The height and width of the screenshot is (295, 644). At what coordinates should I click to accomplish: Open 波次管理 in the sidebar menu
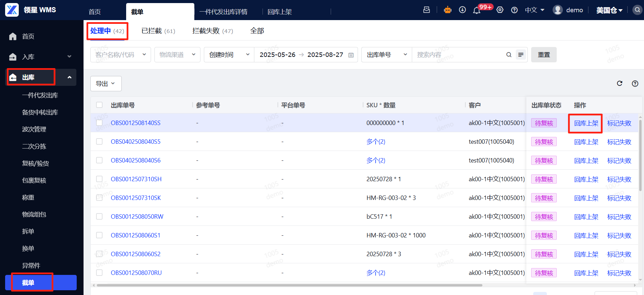34,129
